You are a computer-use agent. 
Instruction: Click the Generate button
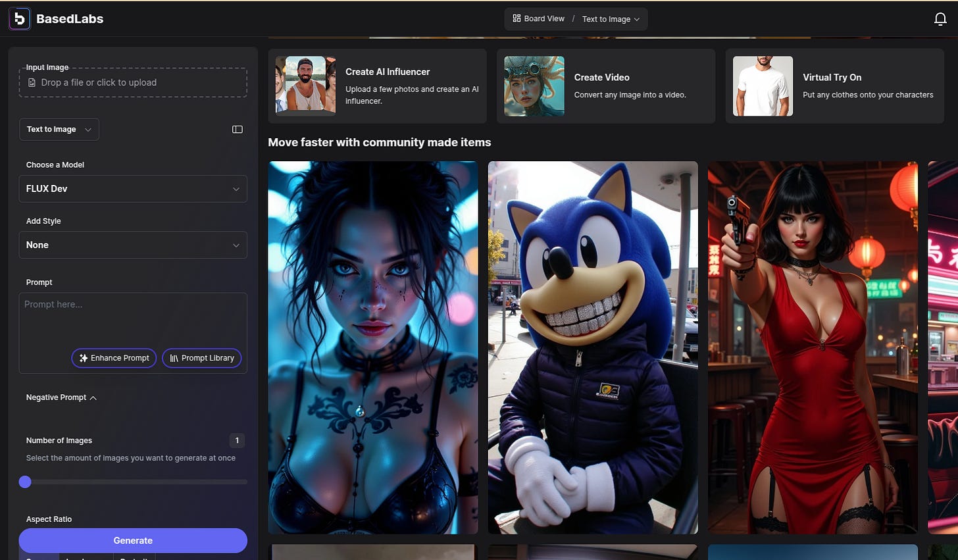(133, 540)
